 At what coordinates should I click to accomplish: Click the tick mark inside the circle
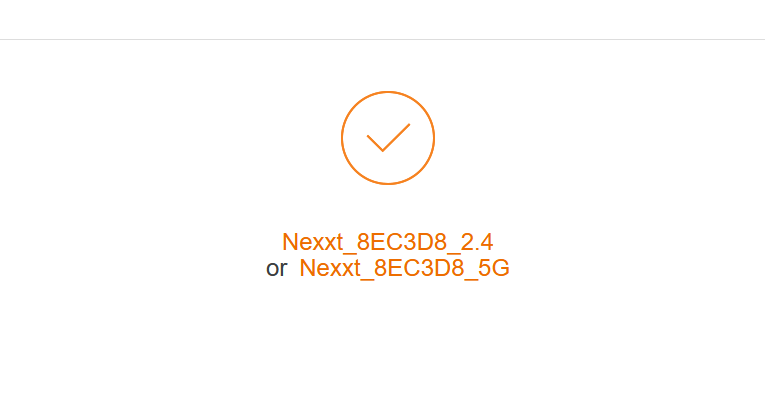pos(388,138)
